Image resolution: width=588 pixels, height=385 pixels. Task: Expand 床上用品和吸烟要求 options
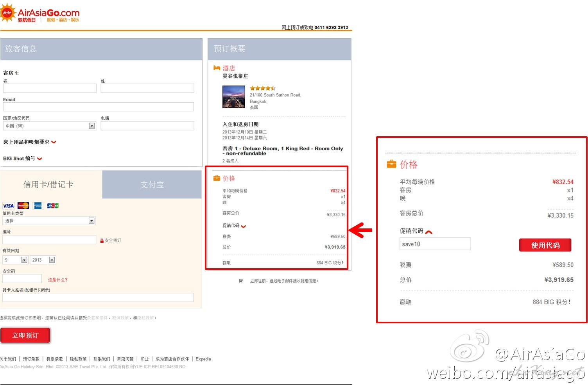point(30,142)
